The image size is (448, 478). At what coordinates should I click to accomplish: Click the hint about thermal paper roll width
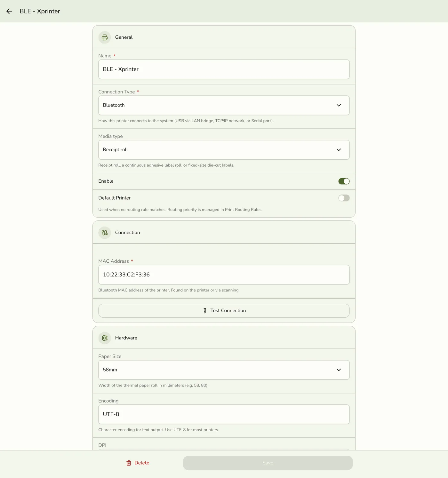(153, 386)
